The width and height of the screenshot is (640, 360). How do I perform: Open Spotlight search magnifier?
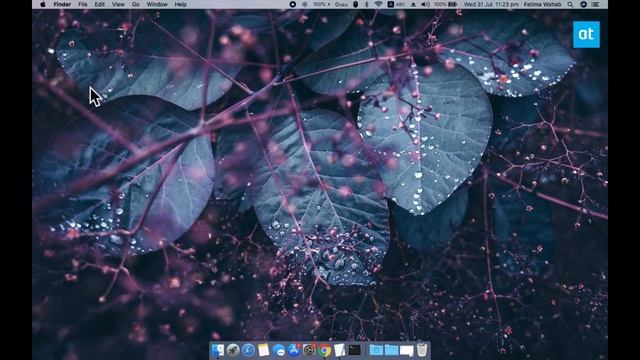pyautogui.click(x=571, y=4)
